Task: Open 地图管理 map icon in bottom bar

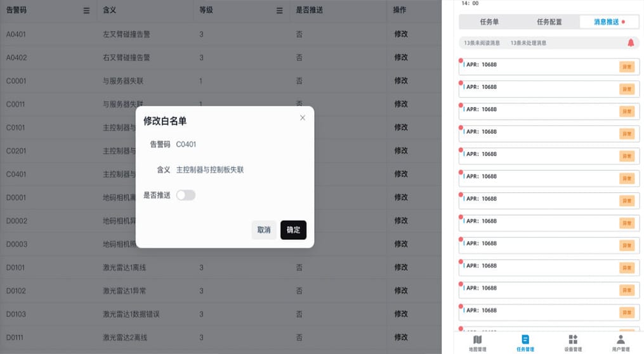Action: click(x=477, y=339)
